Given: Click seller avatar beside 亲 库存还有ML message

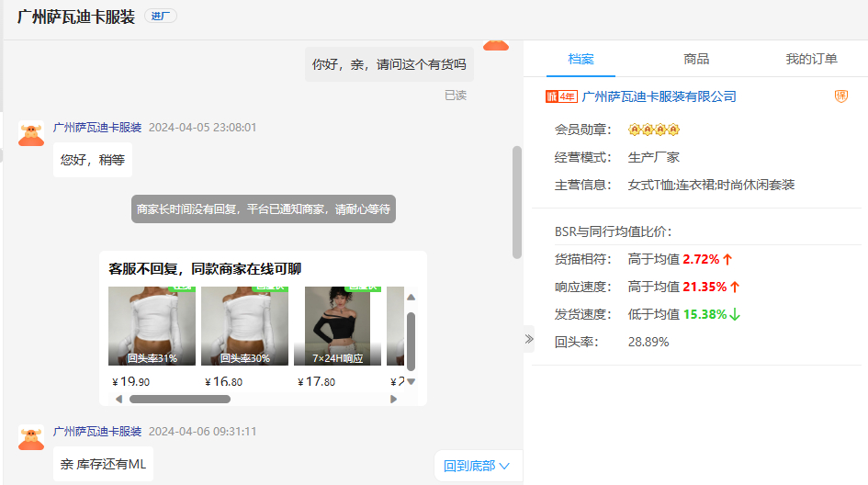Looking at the screenshot, I should pyautogui.click(x=31, y=437).
